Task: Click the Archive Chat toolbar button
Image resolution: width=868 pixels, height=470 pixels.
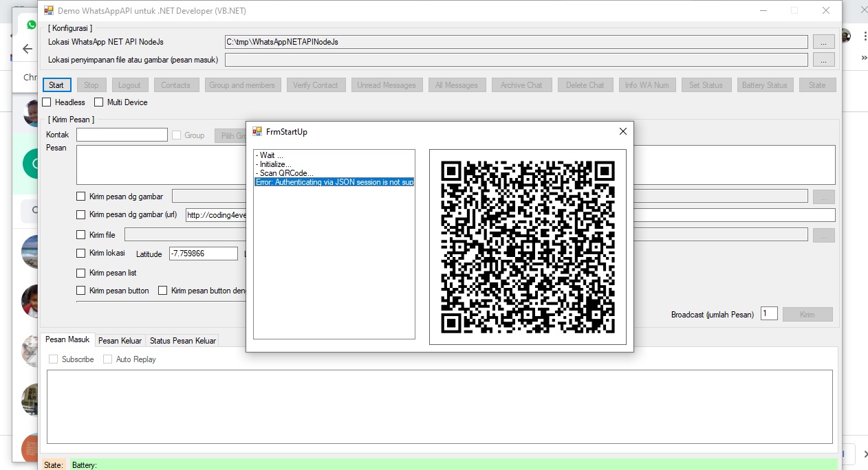Action: click(521, 85)
